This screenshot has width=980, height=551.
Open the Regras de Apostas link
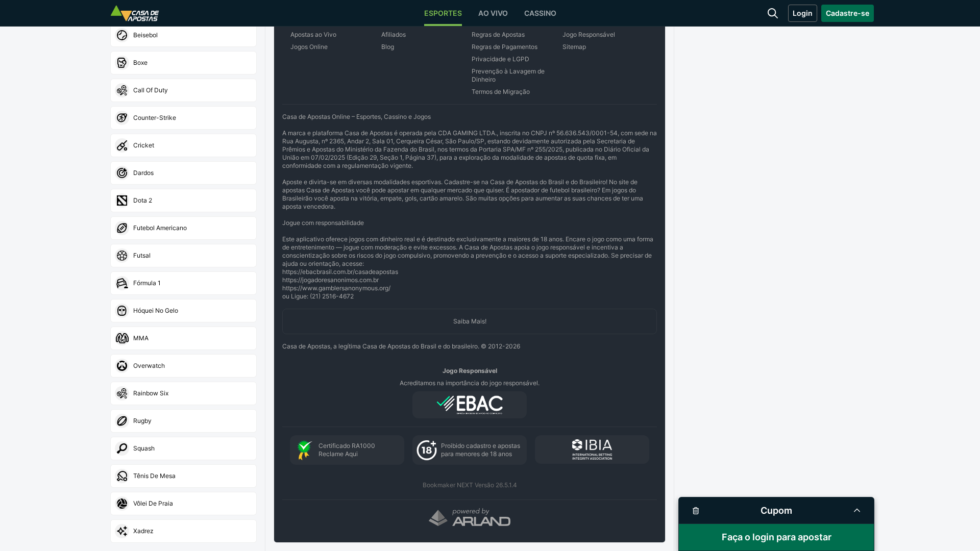click(x=498, y=35)
